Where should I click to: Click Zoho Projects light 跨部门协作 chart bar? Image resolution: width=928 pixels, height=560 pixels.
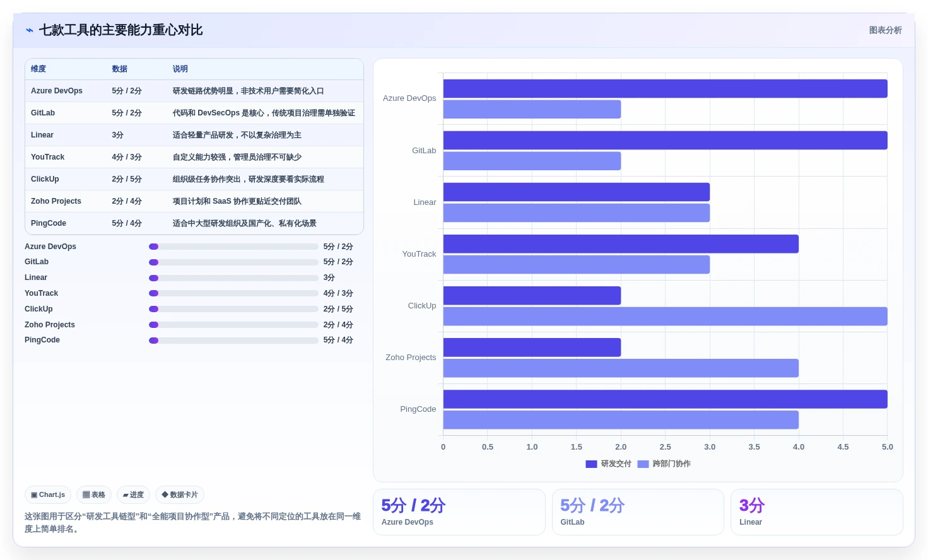pyautogui.click(x=621, y=368)
